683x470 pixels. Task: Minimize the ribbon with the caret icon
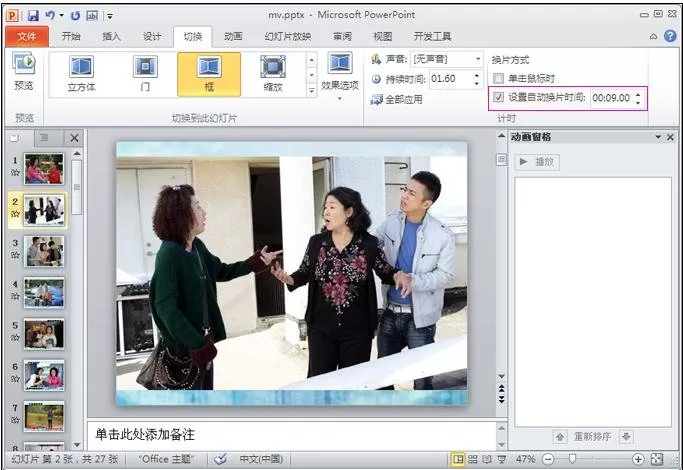[653, 37]
